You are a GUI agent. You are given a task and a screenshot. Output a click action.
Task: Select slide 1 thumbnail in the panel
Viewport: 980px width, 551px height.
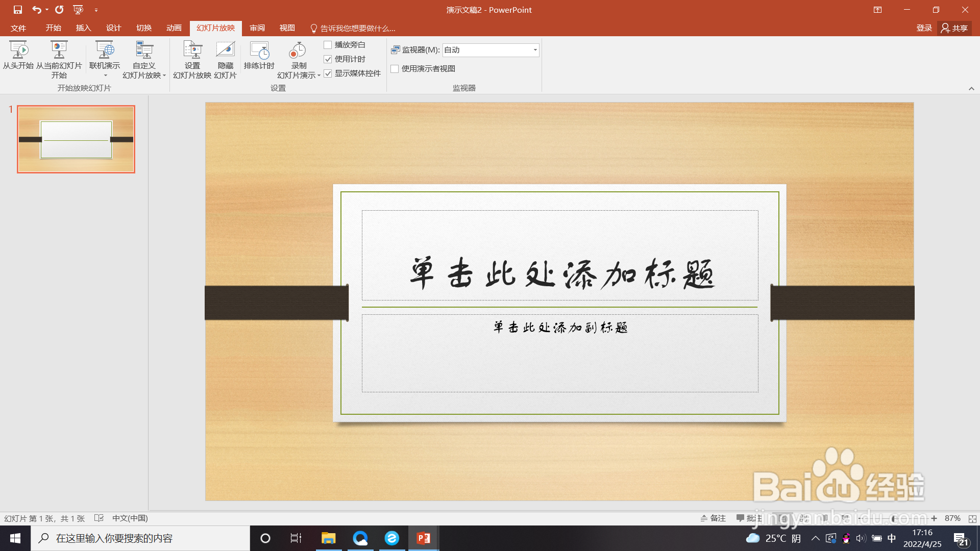tap(76, 139)
